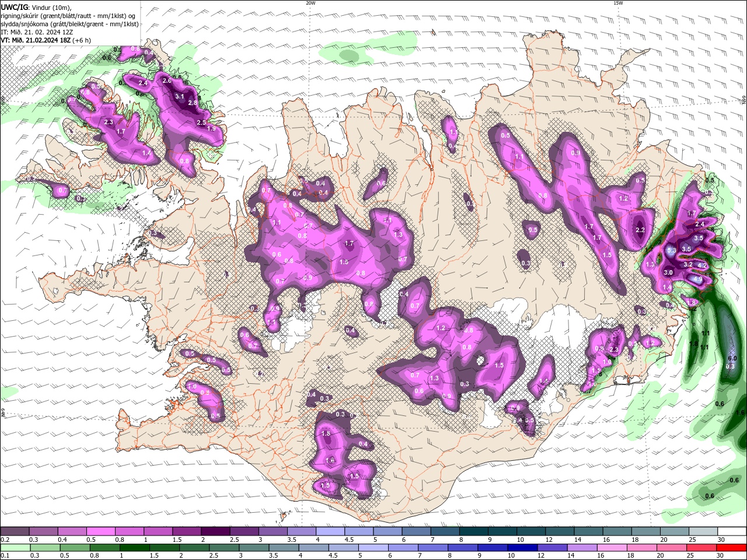
Task: Select dark green rain-scale swatch labeled 1
Action: point(134,548)
